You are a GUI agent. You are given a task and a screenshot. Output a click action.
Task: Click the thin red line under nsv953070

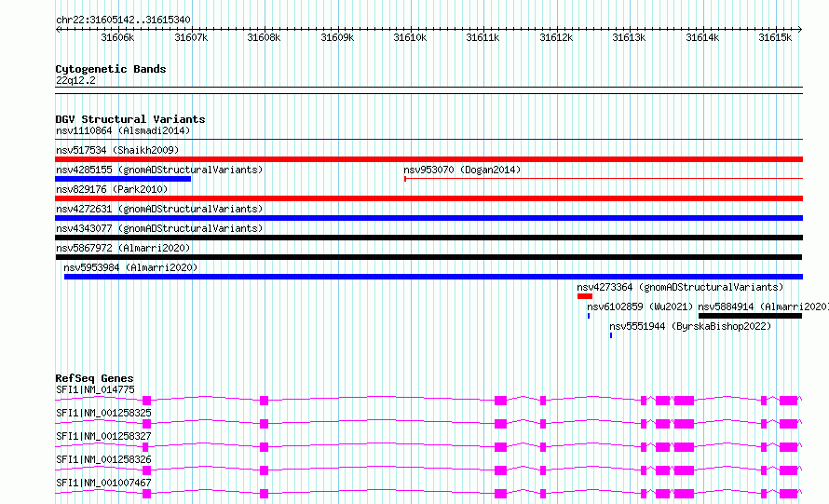[x=604, y=179]
